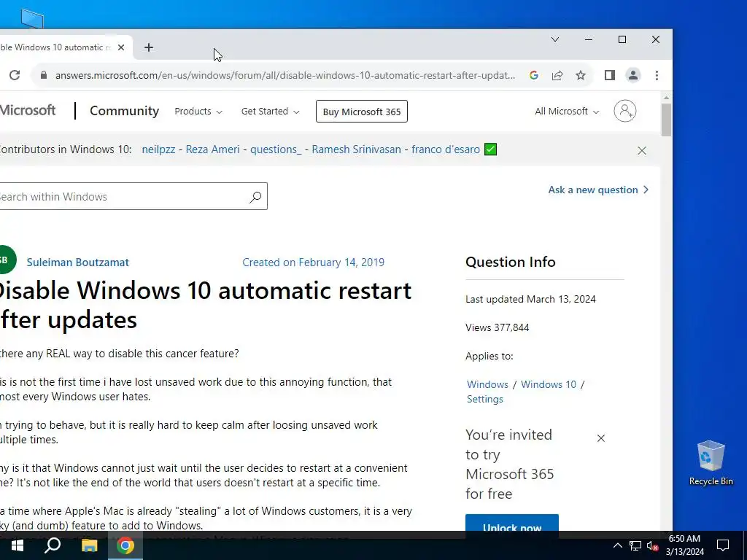
Task: Click Question Info heading
Action: click(510, 262)
